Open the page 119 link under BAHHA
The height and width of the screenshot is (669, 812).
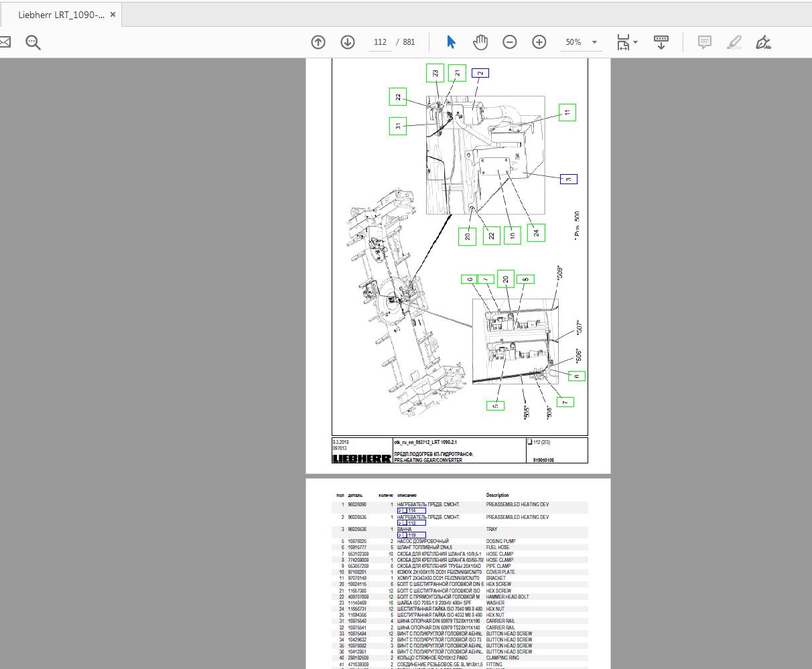click(x=413, y=535)
